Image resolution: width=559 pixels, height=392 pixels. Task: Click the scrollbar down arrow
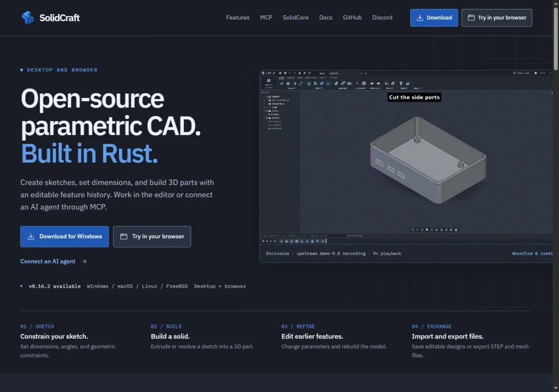click(556, 388)
